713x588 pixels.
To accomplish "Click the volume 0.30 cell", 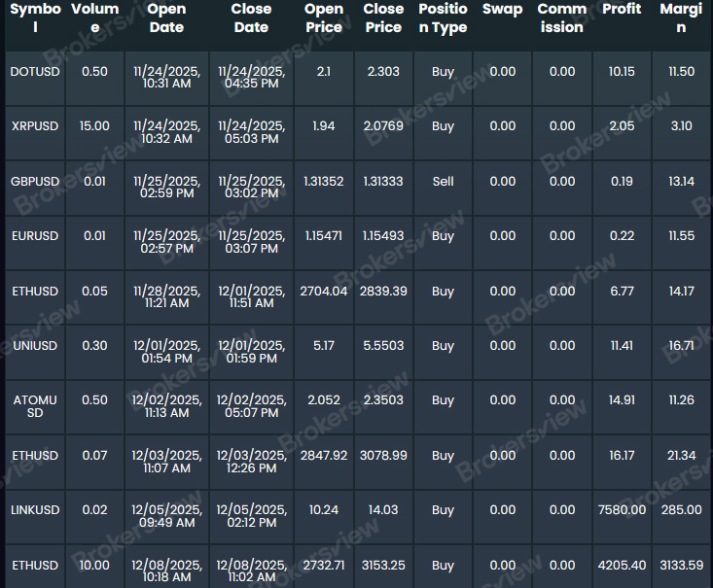I will 94,346.
